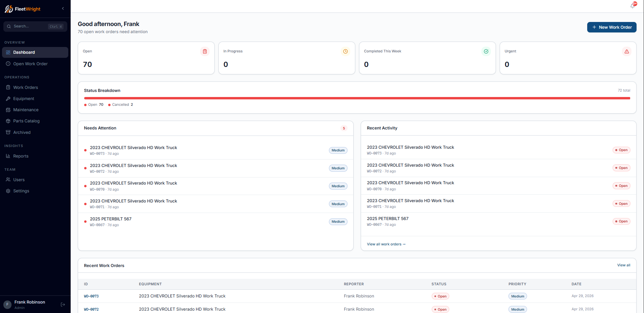This screenshot has width=644, height=313.
Task: Click the STATUS column header
Action: 439,284
